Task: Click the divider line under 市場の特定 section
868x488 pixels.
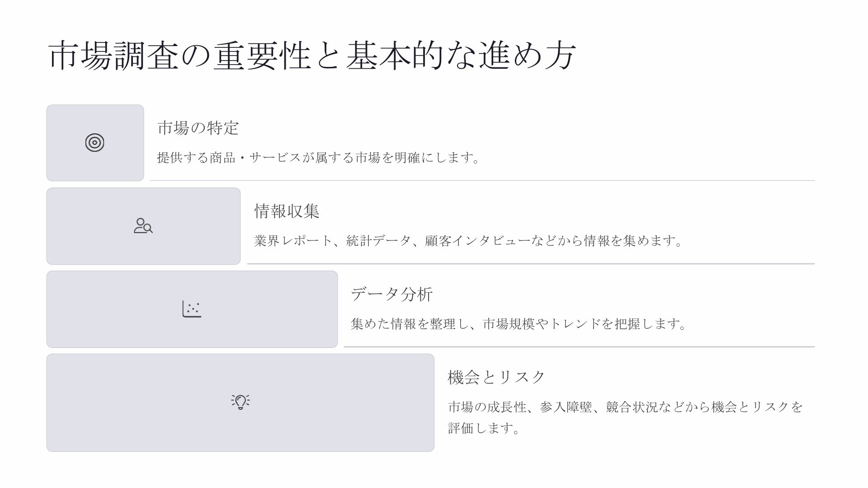Action: [x=482, y=180]
